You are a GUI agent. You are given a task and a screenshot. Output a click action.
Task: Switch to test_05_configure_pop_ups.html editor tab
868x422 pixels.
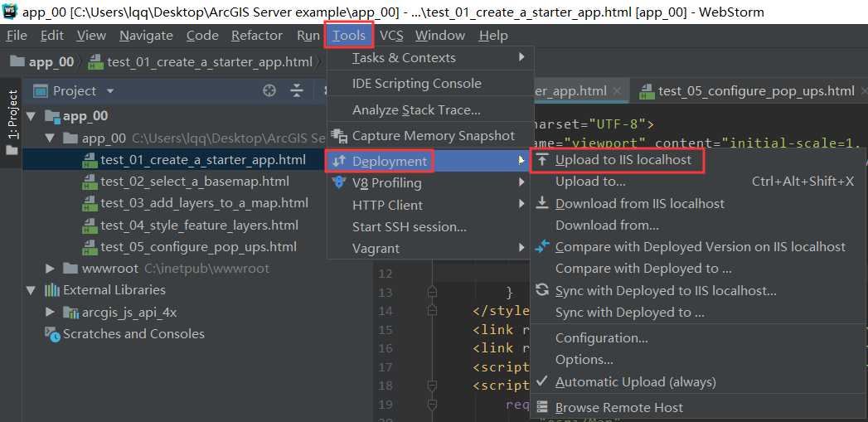(x=749, y=91)
